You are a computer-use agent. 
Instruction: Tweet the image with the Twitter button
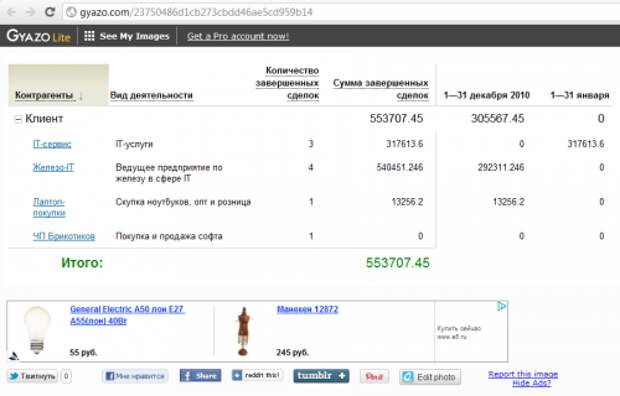(x=32, y=376)
